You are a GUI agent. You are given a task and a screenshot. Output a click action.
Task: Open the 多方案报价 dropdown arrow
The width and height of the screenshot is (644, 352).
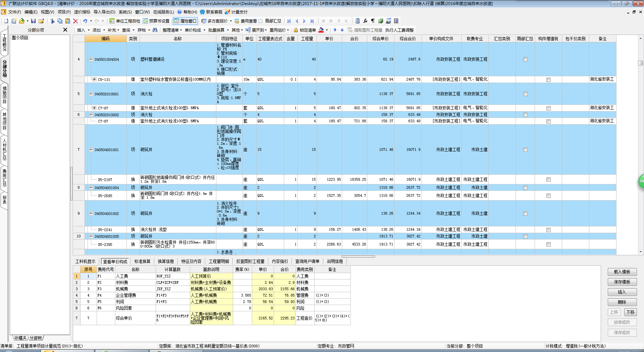(x=231, y=21)
